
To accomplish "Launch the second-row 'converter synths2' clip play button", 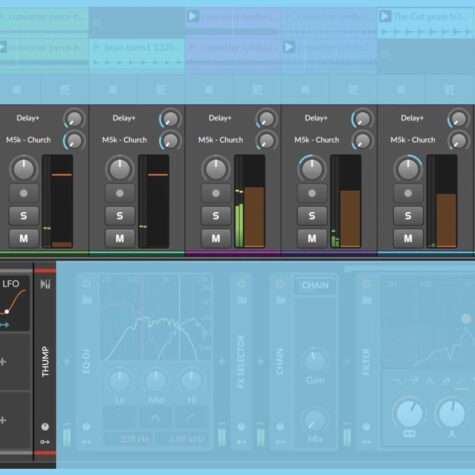I will tap(289, 47).
